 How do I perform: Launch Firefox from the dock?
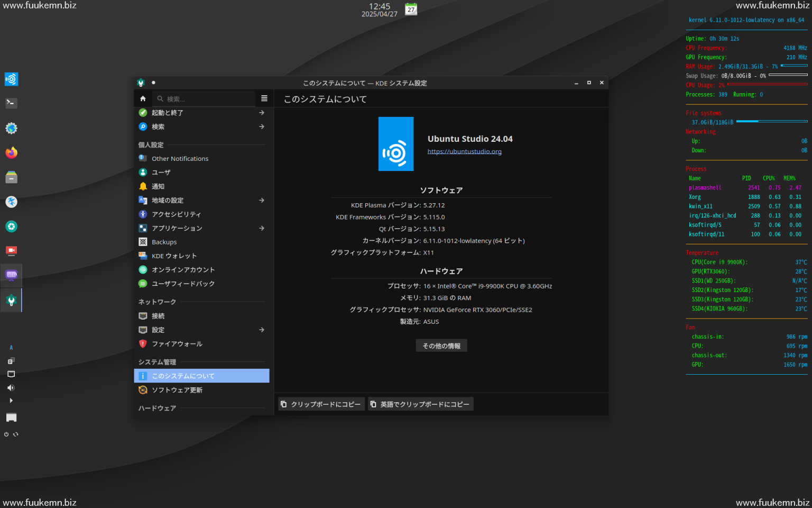coord(11,153)
